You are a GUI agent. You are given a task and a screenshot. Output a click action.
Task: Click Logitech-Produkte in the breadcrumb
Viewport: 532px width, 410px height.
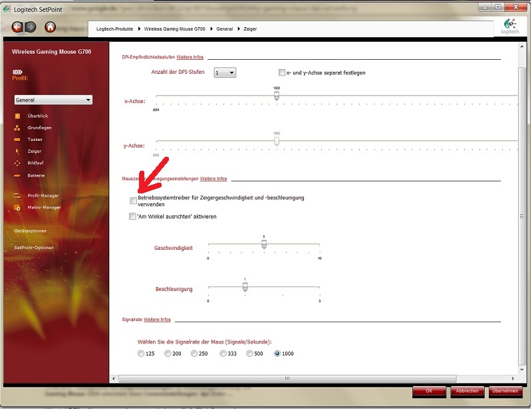pos(114,29)
